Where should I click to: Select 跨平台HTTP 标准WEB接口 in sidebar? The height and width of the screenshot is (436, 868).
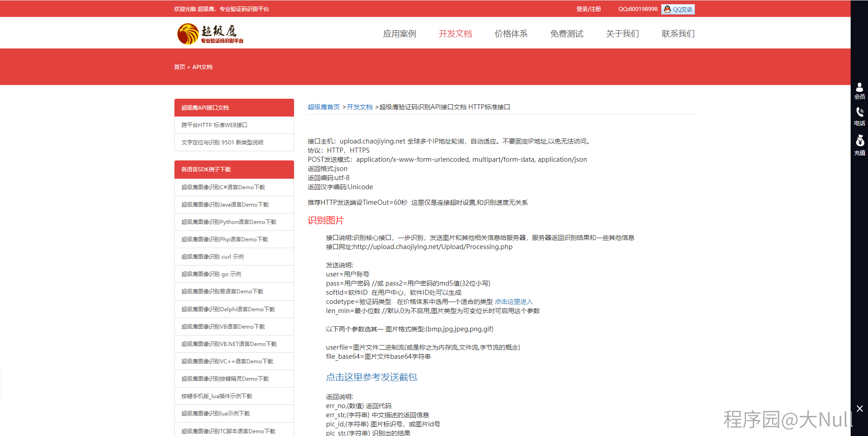tap(214, 125)
